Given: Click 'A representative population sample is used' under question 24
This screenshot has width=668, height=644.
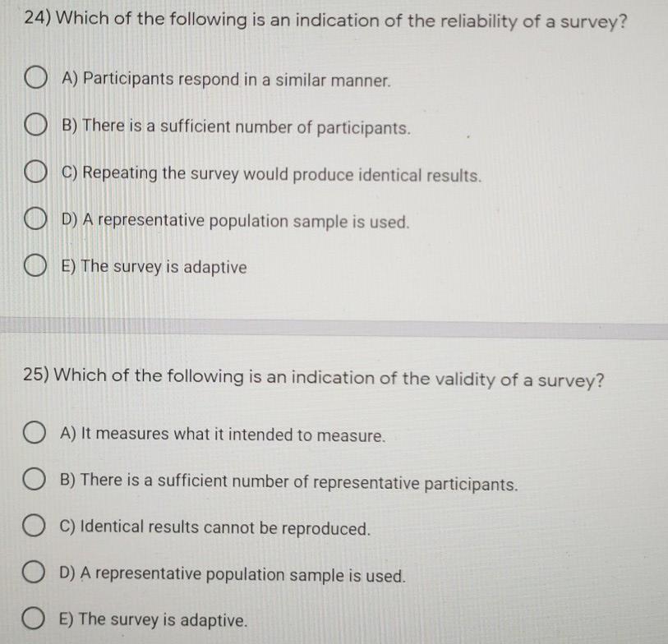Looking at the screenshot, I should pos(235,221).
